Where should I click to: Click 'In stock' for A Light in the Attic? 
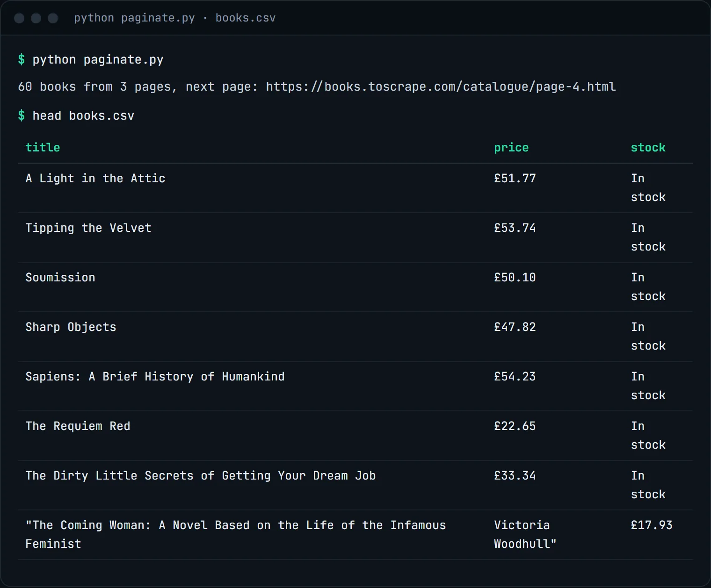pyautogui.click(x=648, y=188)
